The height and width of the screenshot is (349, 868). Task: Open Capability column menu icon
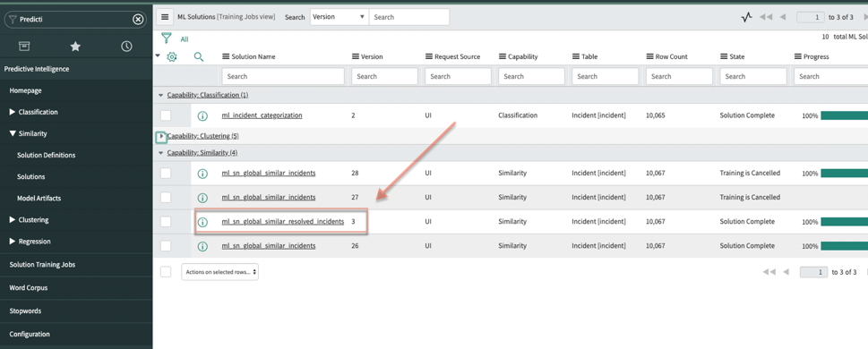click(x=503, y=56)
